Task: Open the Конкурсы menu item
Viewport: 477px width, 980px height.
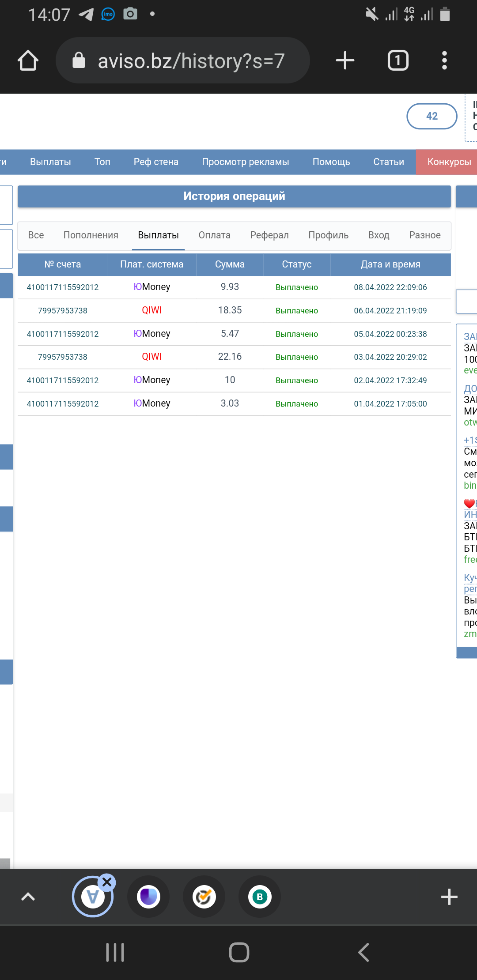Action: tap(448, 162)
